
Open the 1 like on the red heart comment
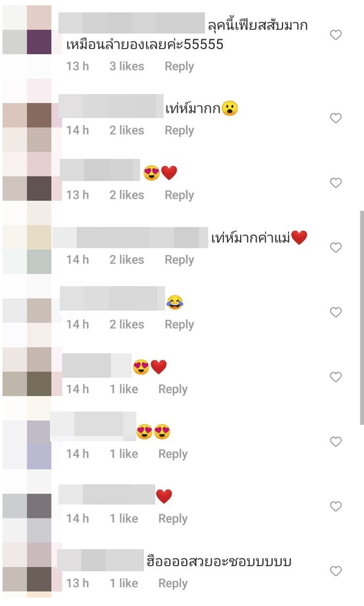[x=124, y=519]
